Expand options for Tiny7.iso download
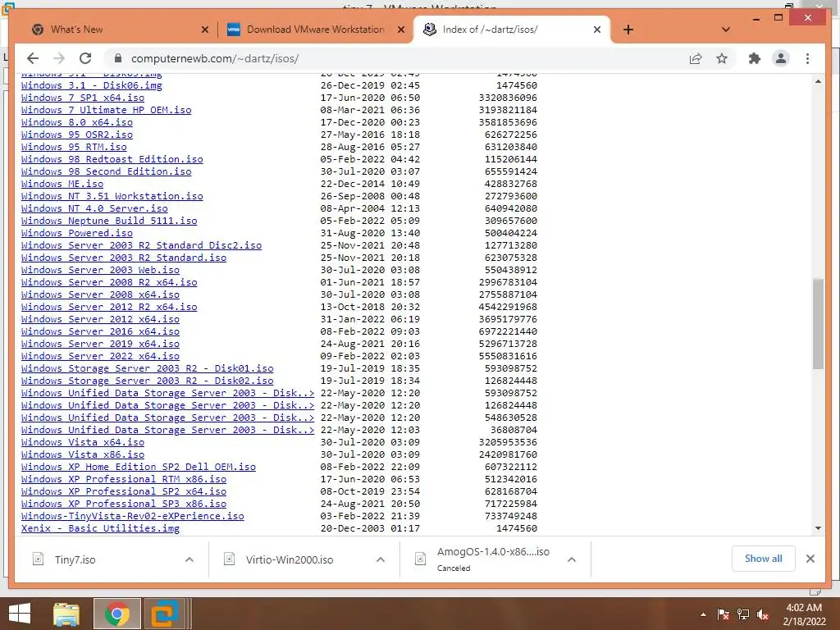Image resolution: width=840 pixels, height=630 pixels. click(189, 559)
